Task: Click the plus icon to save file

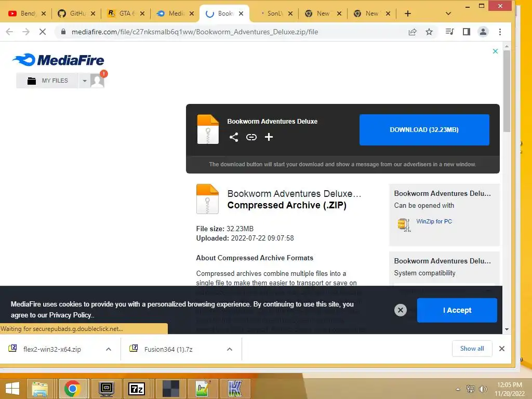Action: click(x=269, y=137)
